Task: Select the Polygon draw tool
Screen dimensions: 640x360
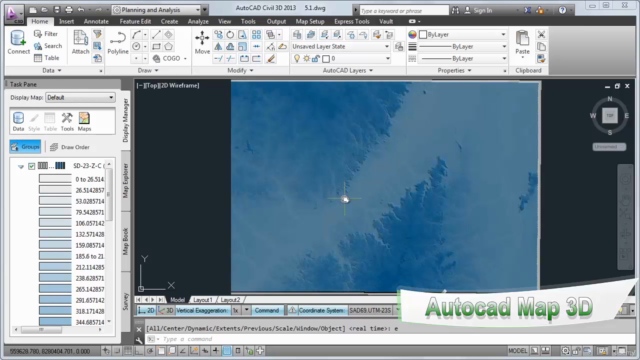Action: (x=169, y=47)
